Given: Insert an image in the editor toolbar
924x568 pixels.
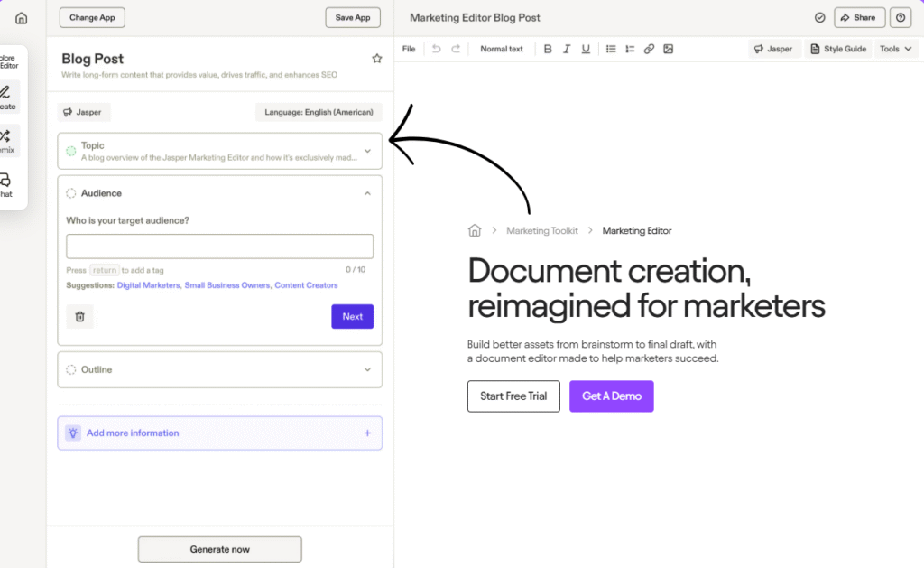Looking at the screenshot, I should [669, 49].
